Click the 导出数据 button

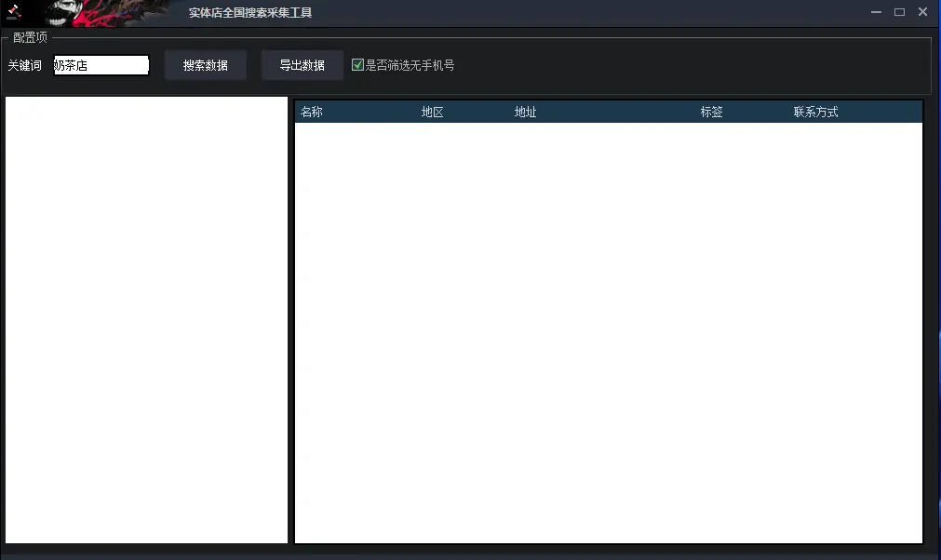tap(302, 65)
